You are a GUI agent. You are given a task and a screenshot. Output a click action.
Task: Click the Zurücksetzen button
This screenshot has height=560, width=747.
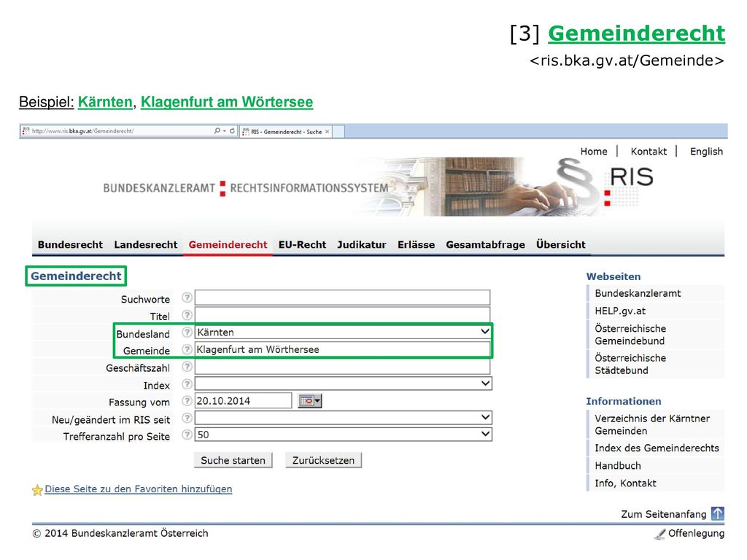tap(323, 461)
